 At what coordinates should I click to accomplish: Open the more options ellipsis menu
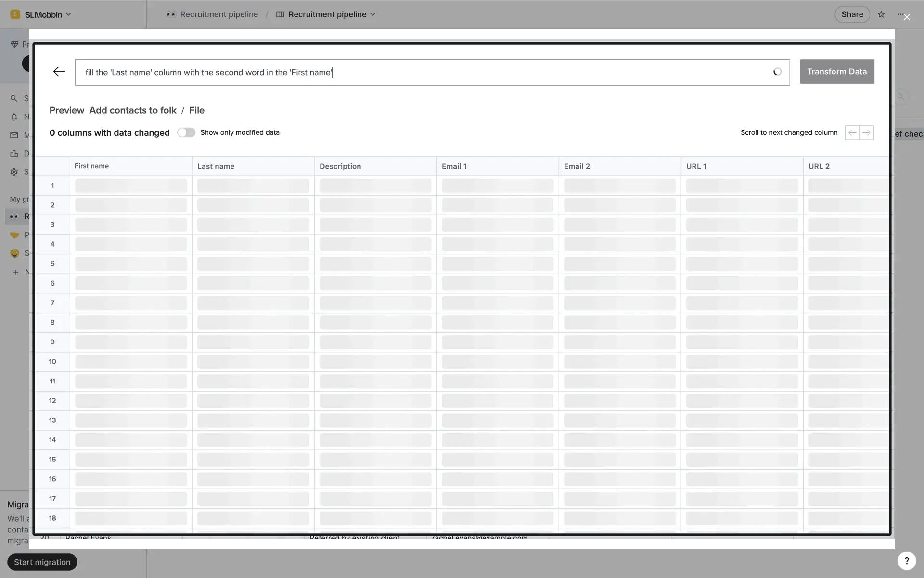(x=899, y=14)
